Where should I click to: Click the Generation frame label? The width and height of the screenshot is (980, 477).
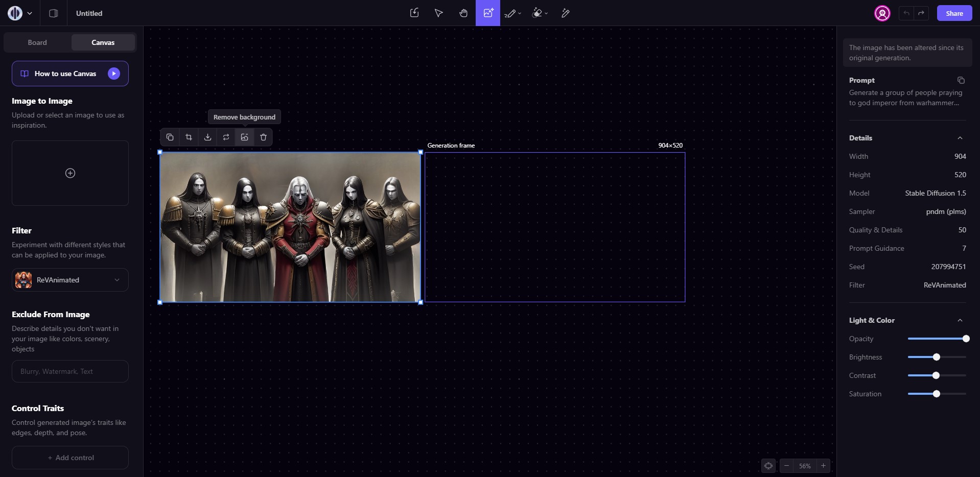(x=451, y=146)
